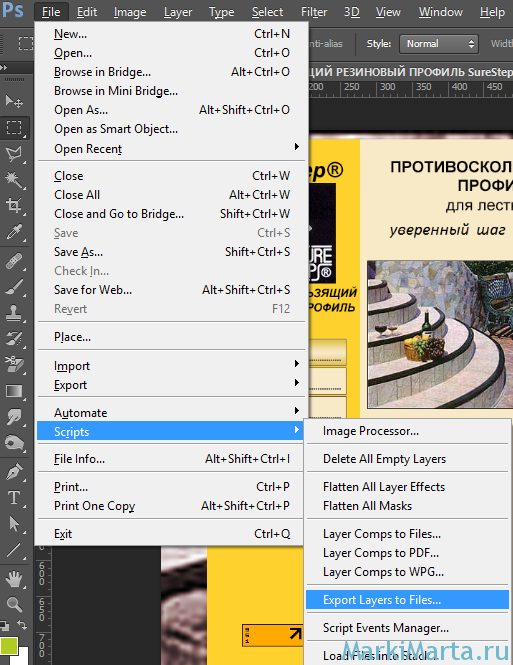Select the Hand tool

(14, 579)
